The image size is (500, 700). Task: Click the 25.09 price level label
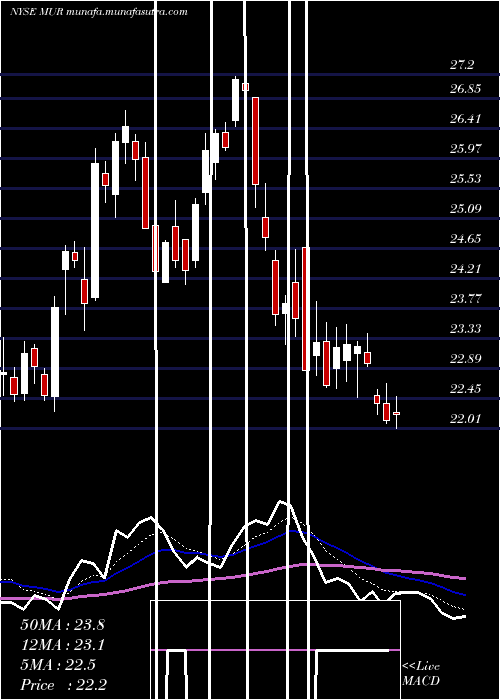point(466,208)
